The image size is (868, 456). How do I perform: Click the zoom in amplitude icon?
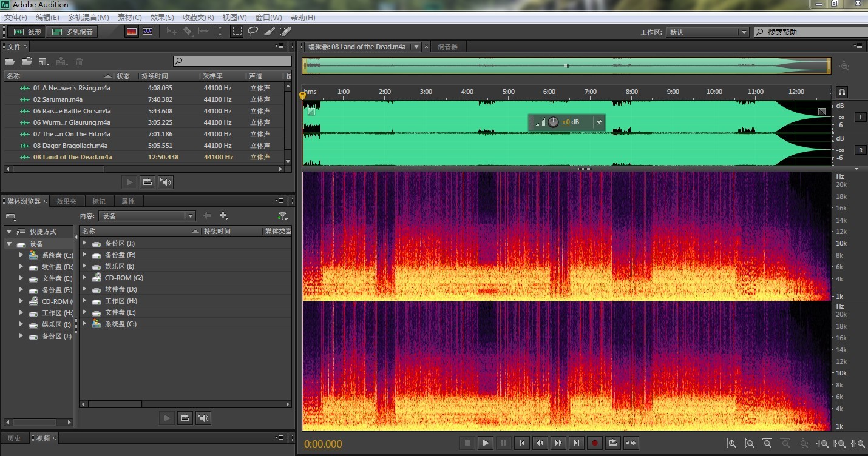(x=731, y=444)
